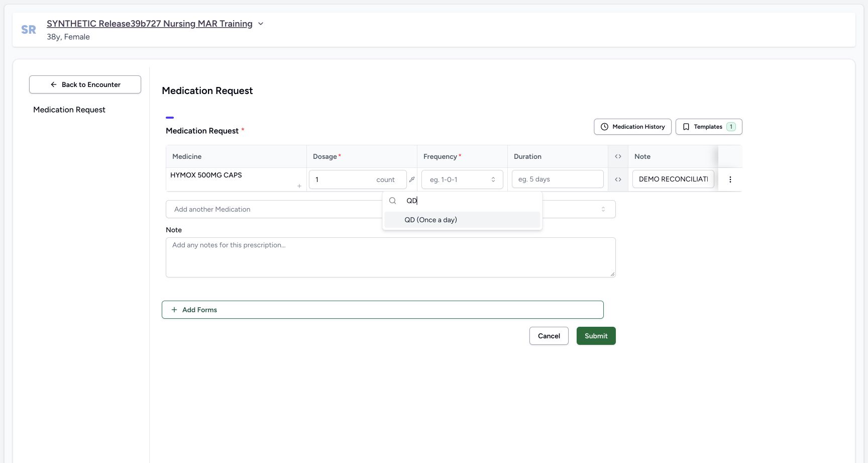This screenshot has height=463, width=868.
Task: Click plus icon beside HYMOX 500MG CAPS
Action: (x=299, y=186)
